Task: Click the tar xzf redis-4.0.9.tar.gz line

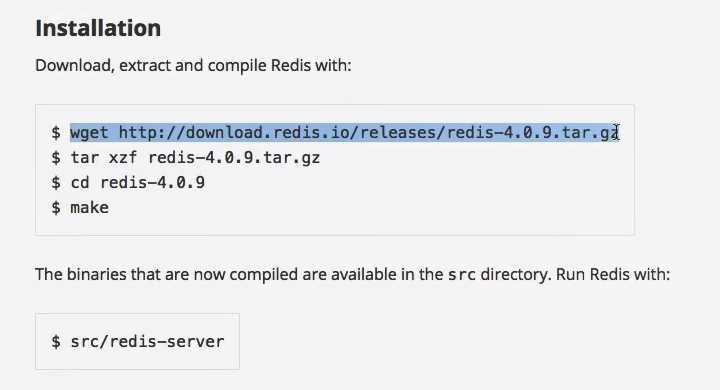Action: click(195, 158)
